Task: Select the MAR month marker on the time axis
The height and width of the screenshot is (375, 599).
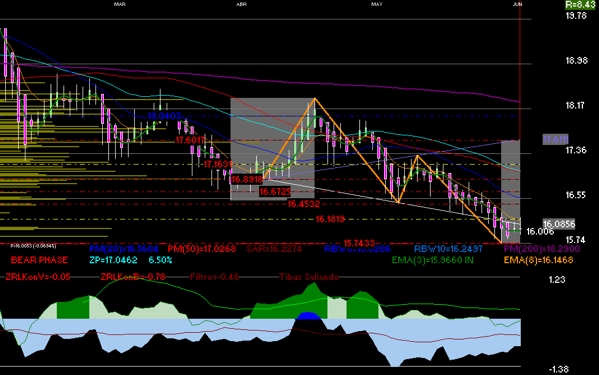Action: pyautogui.click(x=120, y=4)
